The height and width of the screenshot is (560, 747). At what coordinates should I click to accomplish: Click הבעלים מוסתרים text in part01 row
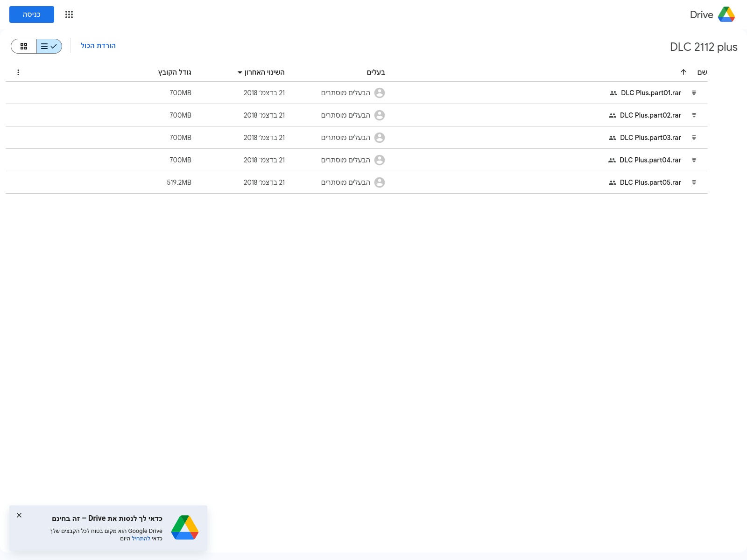tap(345, 93)
